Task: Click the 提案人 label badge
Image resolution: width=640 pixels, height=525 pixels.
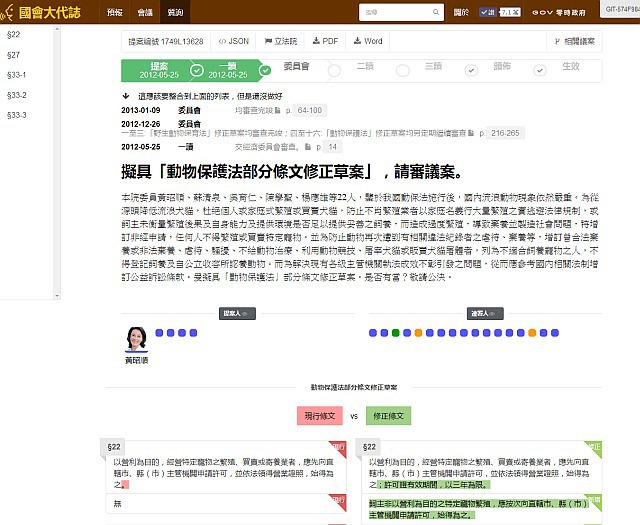Action: (237, 314)
